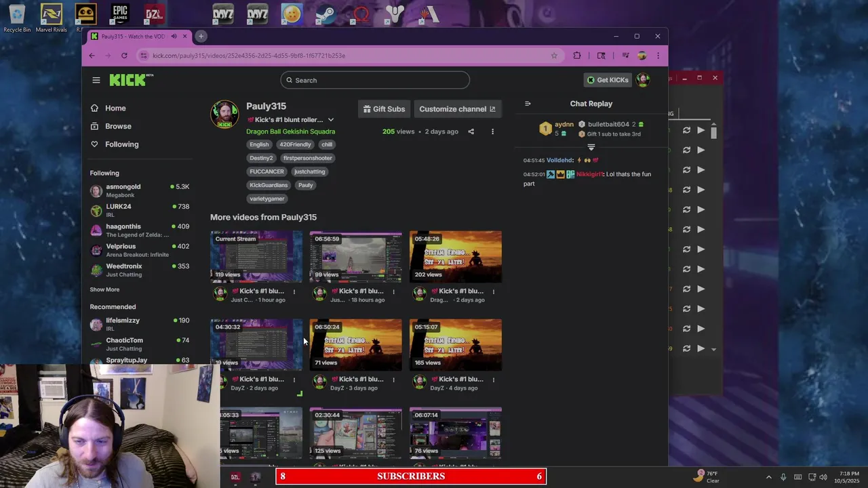Collapse the Chat Replay panel

[528, 104]
